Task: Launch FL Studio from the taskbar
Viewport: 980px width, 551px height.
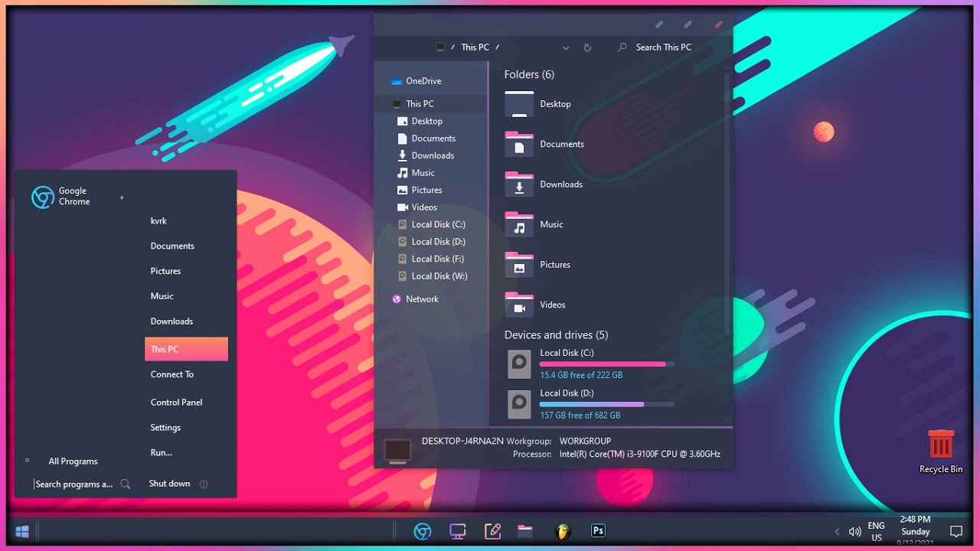Action: click(x=563, y=531)
